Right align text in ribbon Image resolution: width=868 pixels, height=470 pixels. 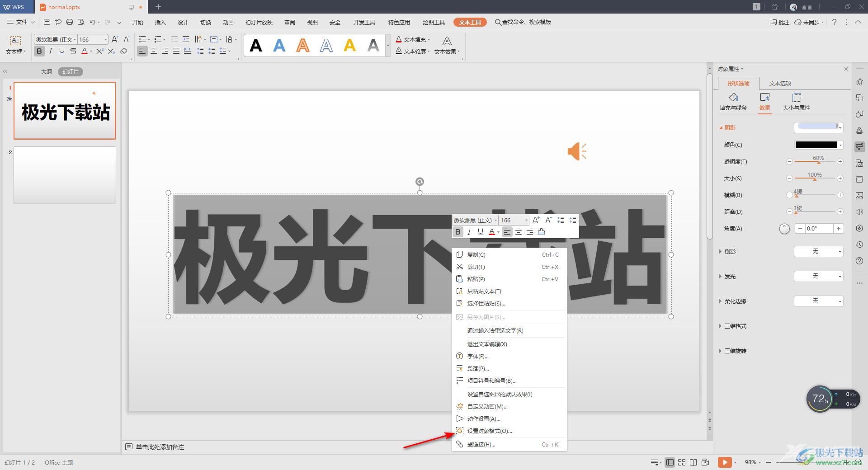pyautogui.click(x=165, y=51)
